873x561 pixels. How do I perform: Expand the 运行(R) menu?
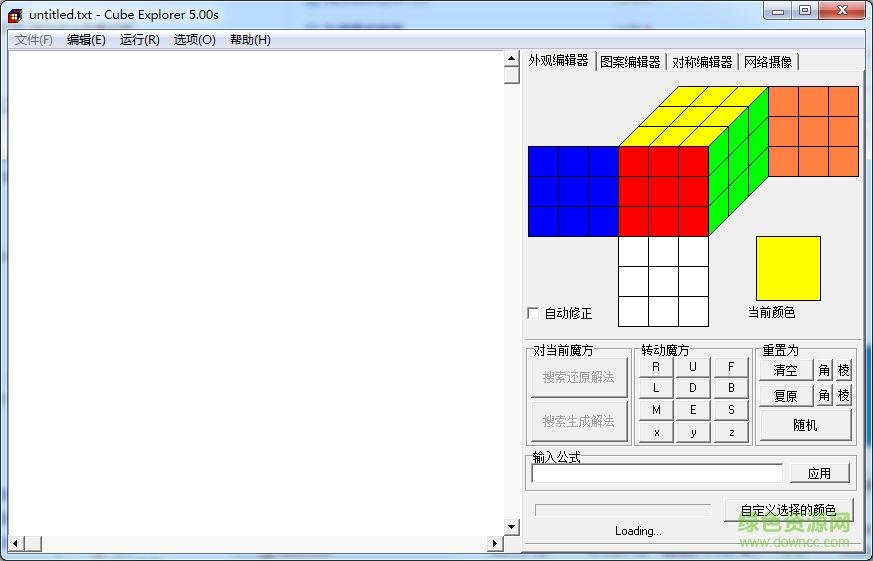139,40
